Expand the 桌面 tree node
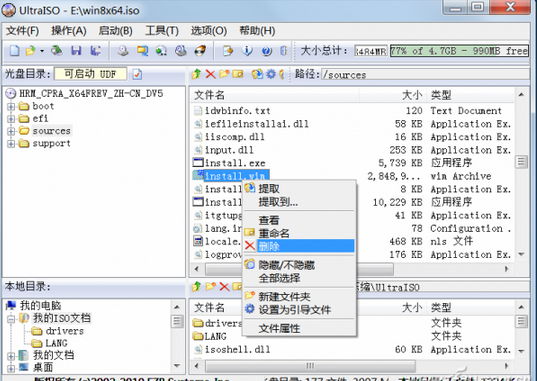The height and width of the screenshot is (381, 537). 11,368
